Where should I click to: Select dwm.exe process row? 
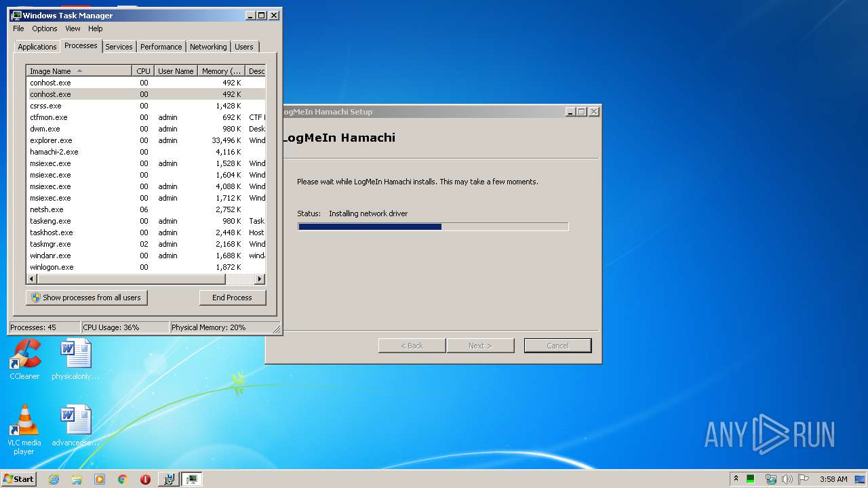tap(146, 129)
